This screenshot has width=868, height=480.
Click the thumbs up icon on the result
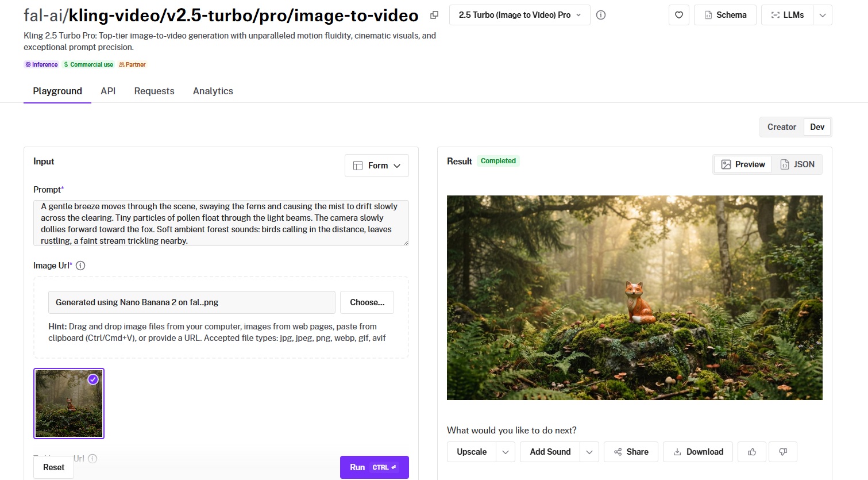coord(751,452)
